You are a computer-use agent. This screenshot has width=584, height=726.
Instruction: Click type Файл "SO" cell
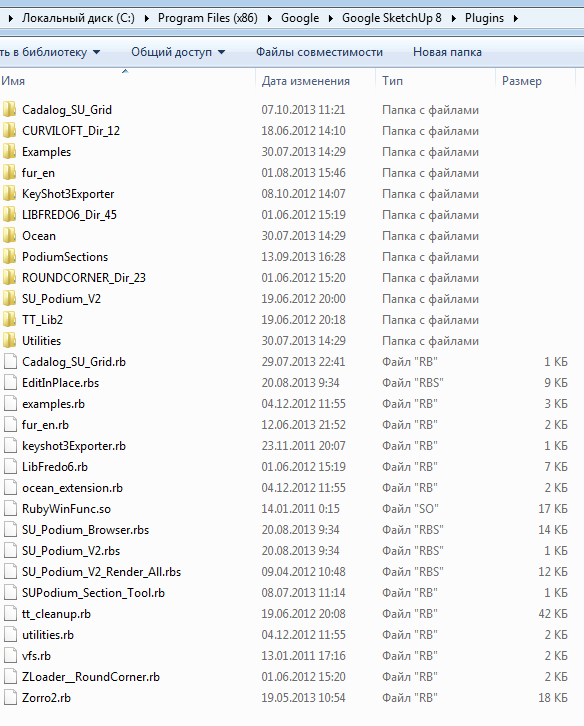click(410, 509)
